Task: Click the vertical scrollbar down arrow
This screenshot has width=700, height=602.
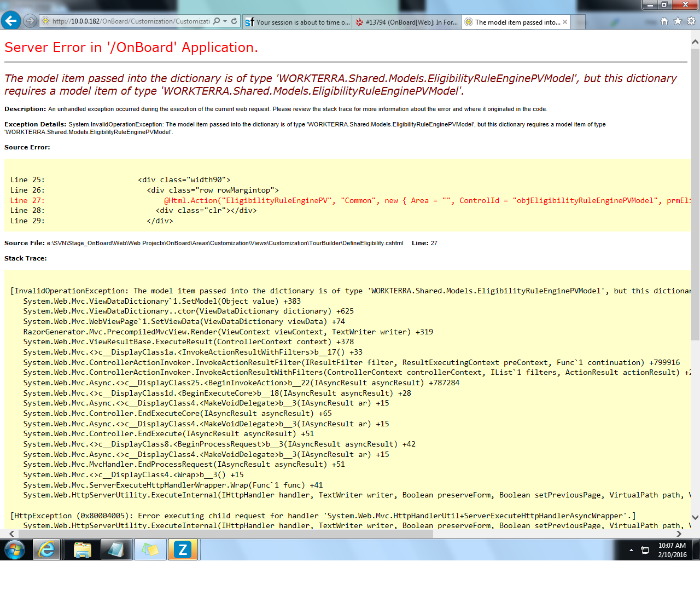Action: 695,517
